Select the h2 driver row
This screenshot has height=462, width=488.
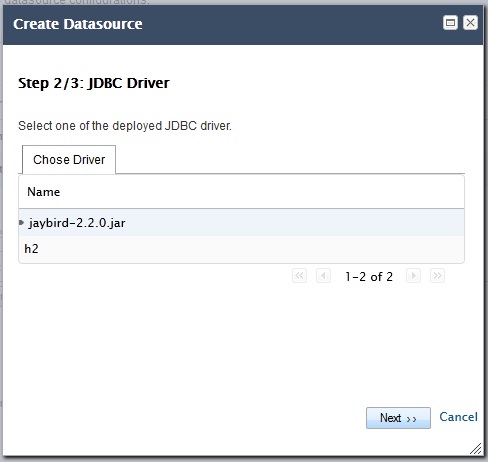click(242, 249)
